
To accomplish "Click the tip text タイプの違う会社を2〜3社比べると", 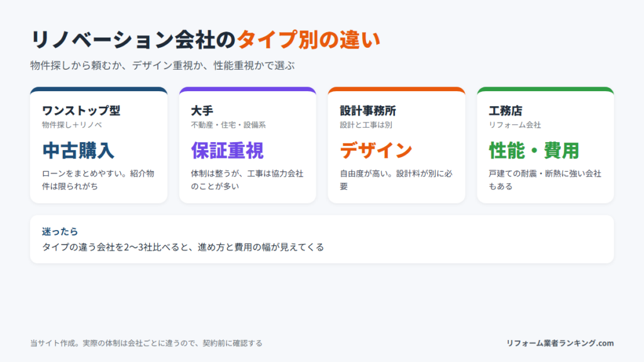I will coord(183,247).
